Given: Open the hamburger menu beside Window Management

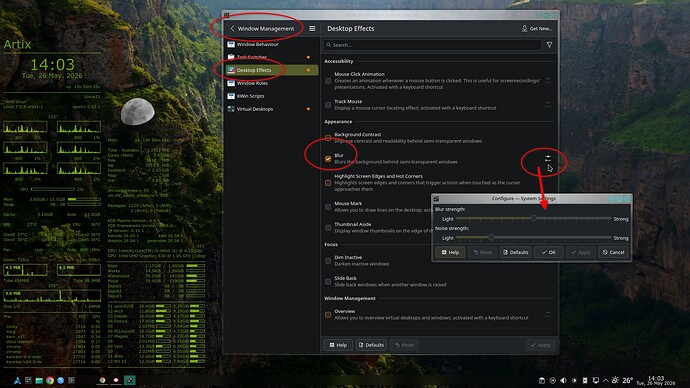Looking at the screenshot, I should (x=312, y=29).
